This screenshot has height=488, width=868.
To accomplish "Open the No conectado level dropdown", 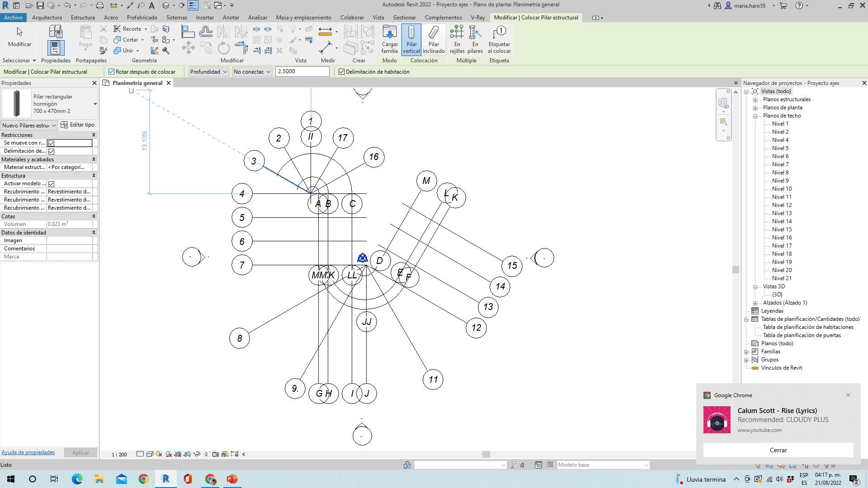I will tap(252, 72).
